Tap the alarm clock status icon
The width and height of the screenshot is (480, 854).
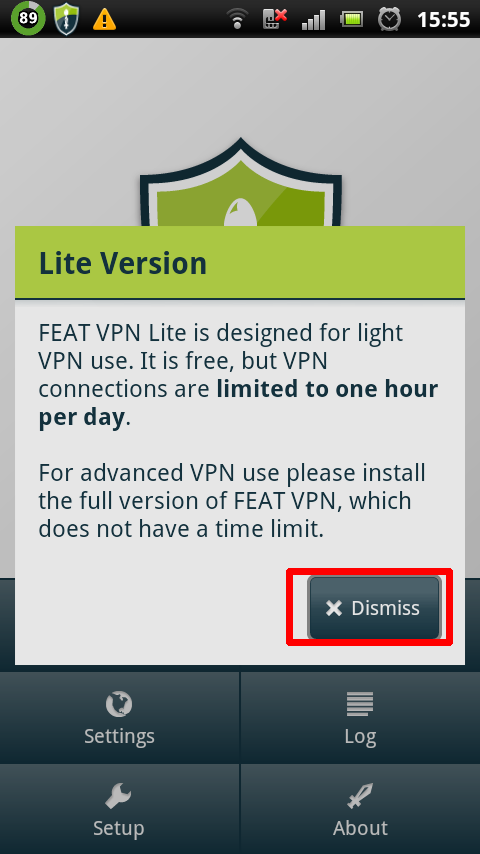(x=389, y=19)
